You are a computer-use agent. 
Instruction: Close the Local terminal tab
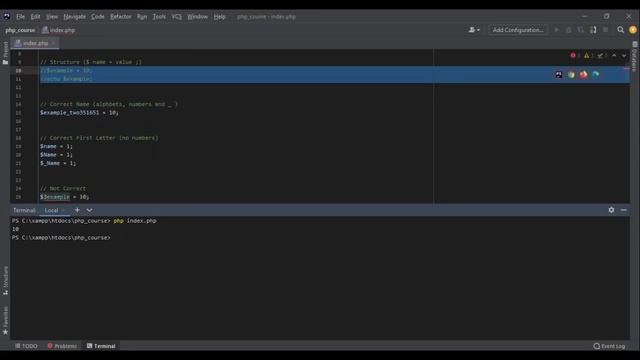(x=63, y=210)
